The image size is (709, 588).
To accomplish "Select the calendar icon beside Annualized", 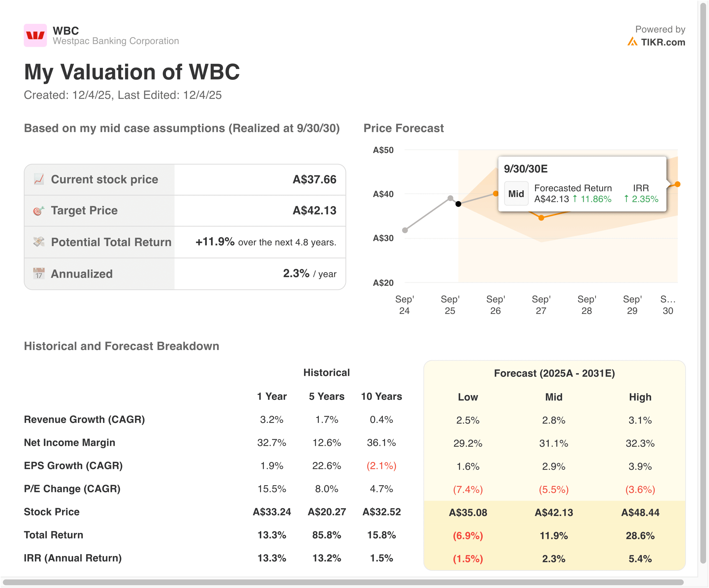I will (38, 273).
